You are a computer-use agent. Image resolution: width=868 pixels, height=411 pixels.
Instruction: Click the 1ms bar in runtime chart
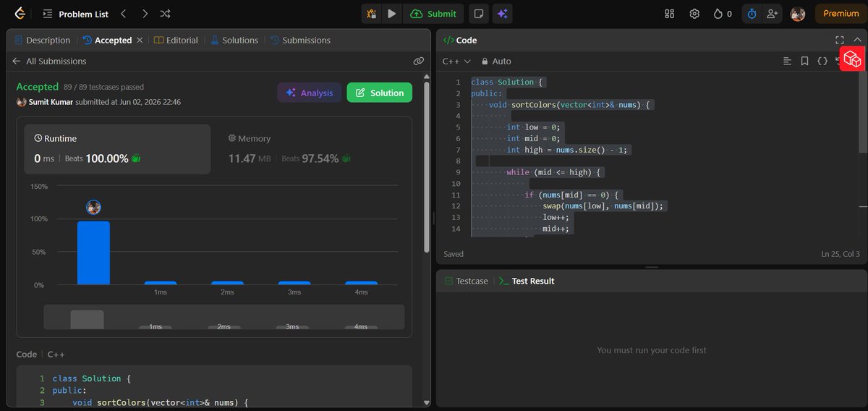point(161,283)
